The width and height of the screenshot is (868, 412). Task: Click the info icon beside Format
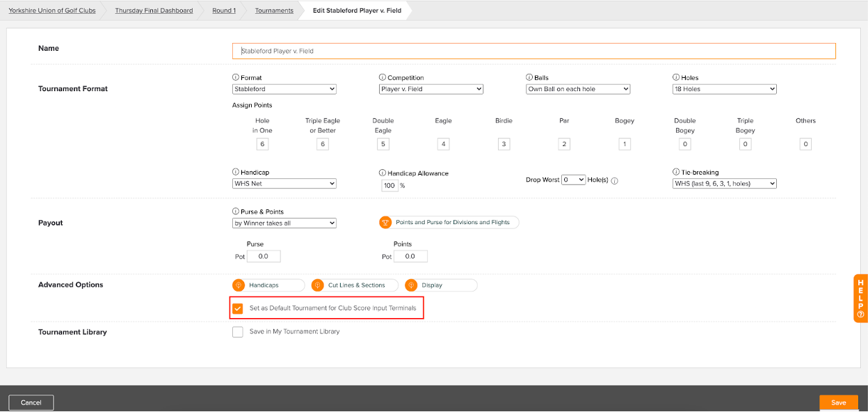236,78
